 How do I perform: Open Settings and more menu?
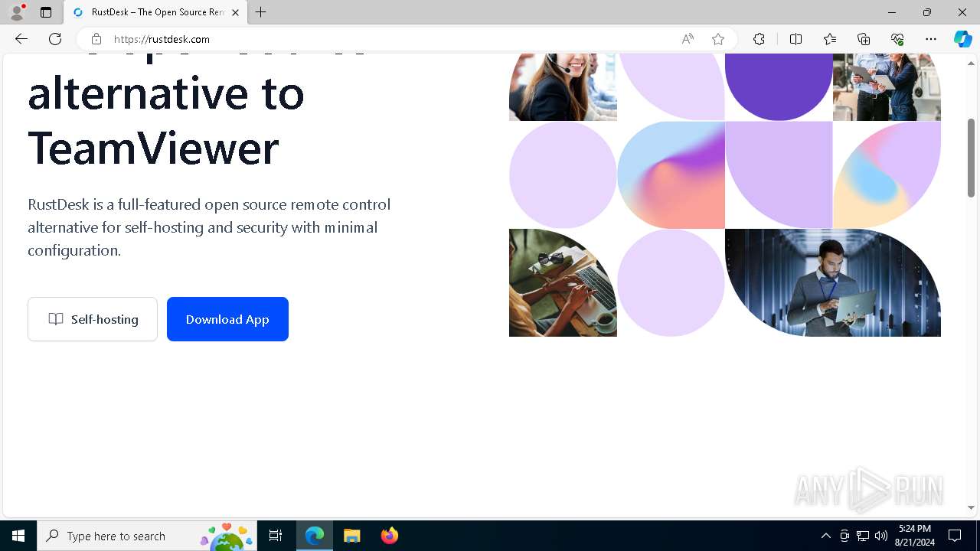[x=931, y=39]
